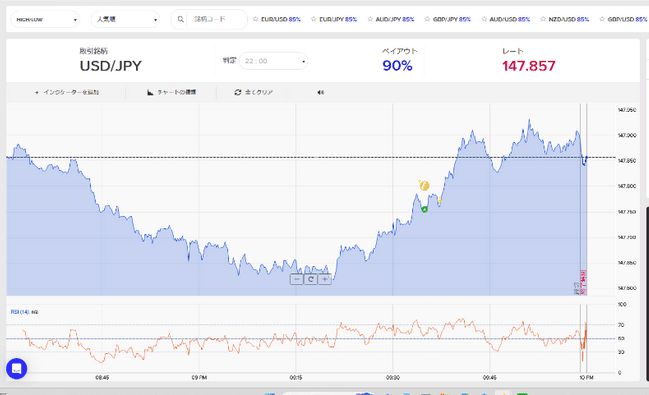Viewport: 649px width, 395px height.
Task: Select the EUR/USD 85% currency pair
Action: (281, 19)
